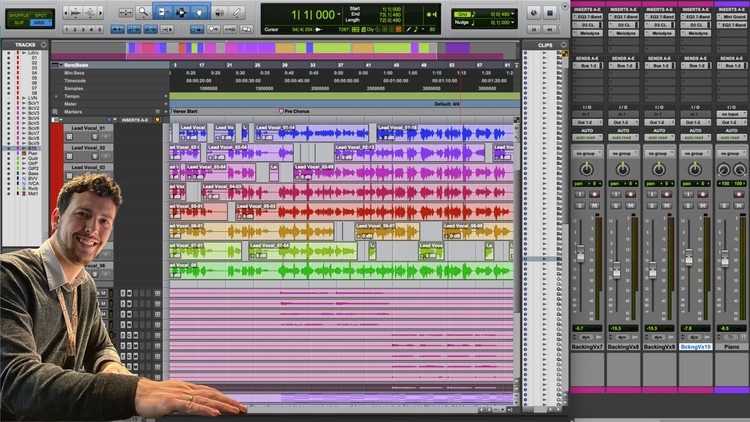Viewport: 750px width, 422px height.
Task: Solo the BackingVx9 channel
Action: tap(652, 205)
